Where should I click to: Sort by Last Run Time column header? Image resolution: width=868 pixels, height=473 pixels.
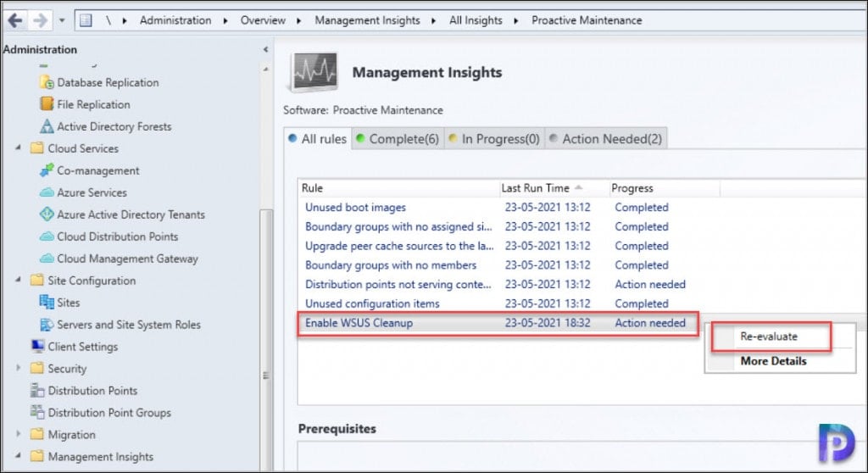(x=554, y=188)
